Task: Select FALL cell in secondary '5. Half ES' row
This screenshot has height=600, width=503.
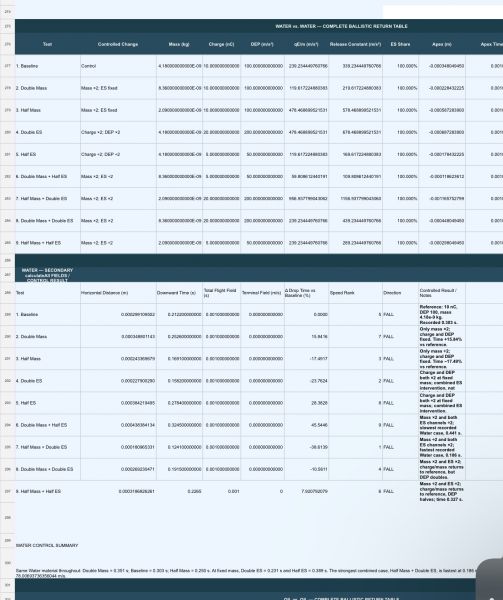Action: tap(400, 403)
